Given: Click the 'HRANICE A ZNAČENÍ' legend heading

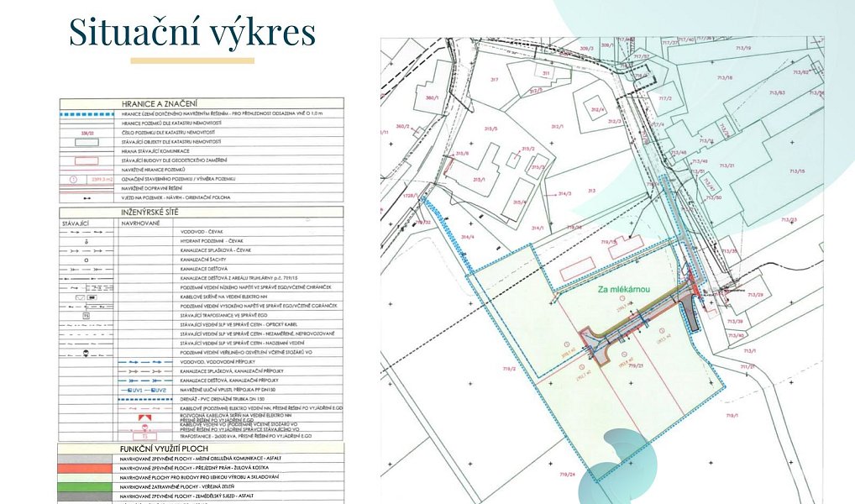Looking at the screenshot, I should click(160, 103).
